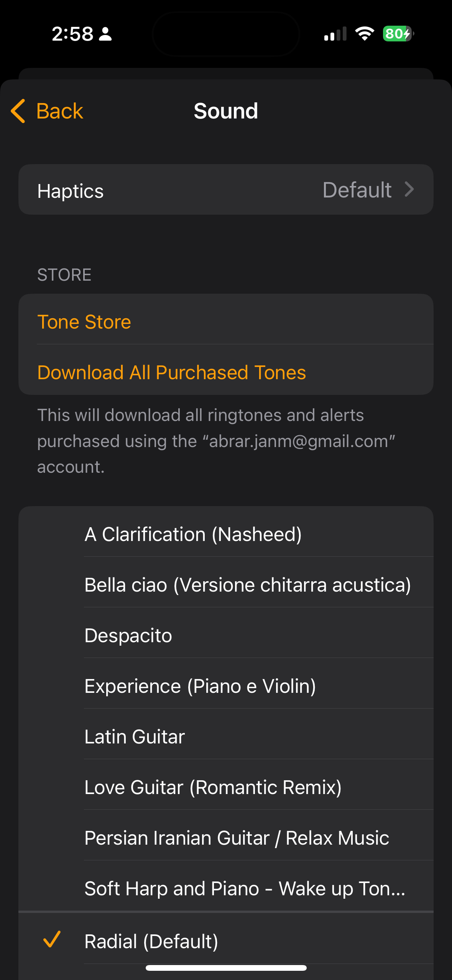Choose A Clarification (Nasheed) tone
Screen dimensions: 452x980
point(226,534)
